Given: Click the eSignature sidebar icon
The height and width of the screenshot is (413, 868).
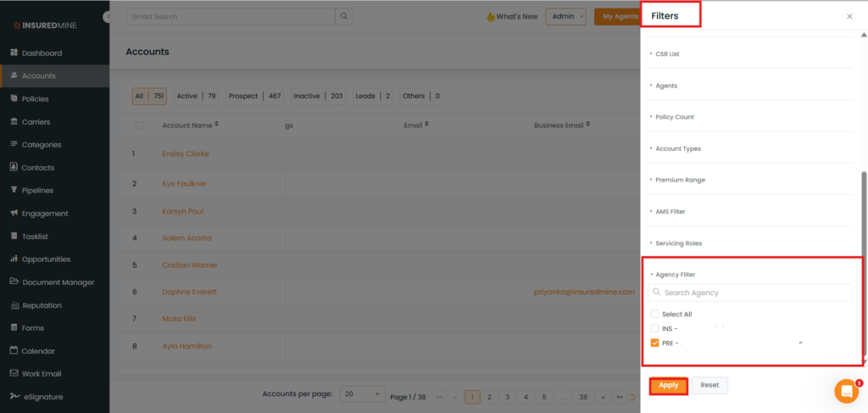Looking at the screenshot, I should [x=14, y=396].
